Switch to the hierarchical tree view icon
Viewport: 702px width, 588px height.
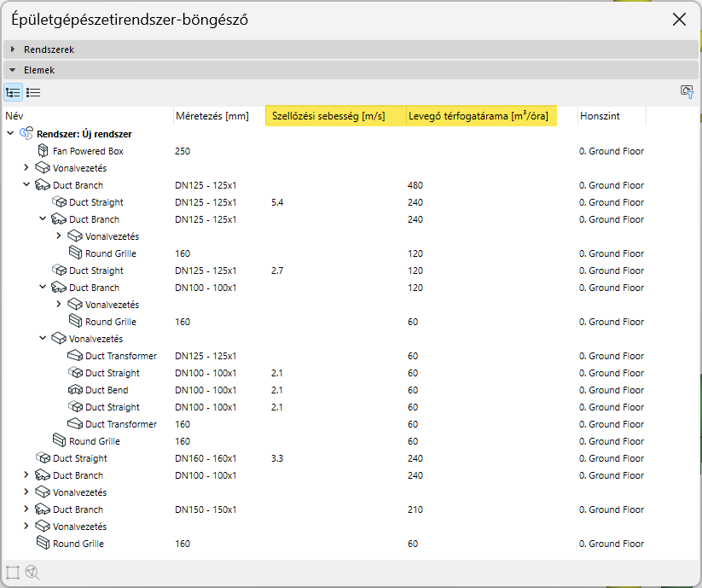coord(13,92)
